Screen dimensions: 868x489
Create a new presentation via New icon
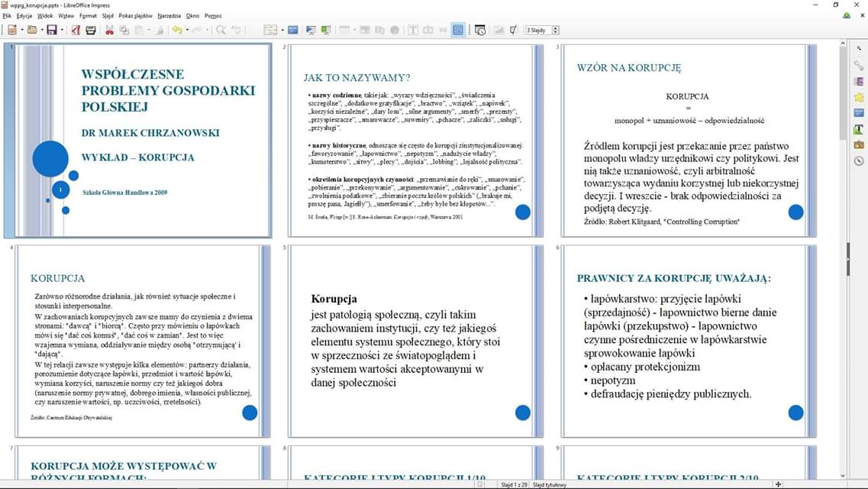[11, 30]
